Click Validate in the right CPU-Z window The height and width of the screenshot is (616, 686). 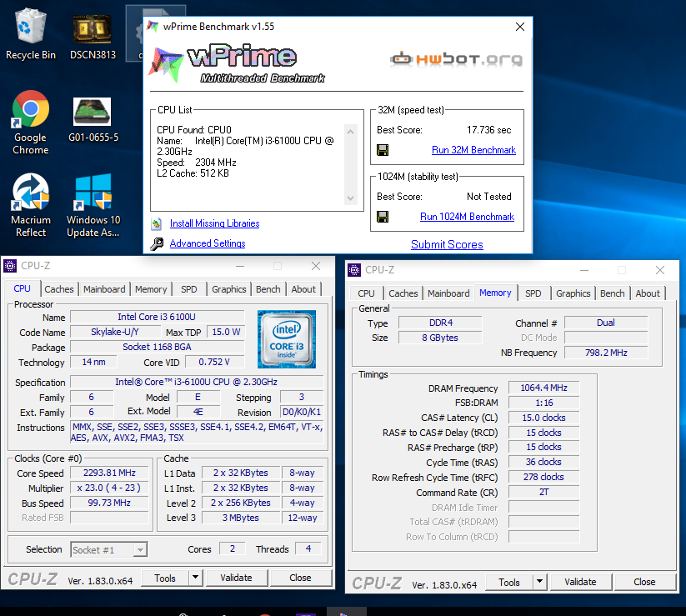[581, 582]
